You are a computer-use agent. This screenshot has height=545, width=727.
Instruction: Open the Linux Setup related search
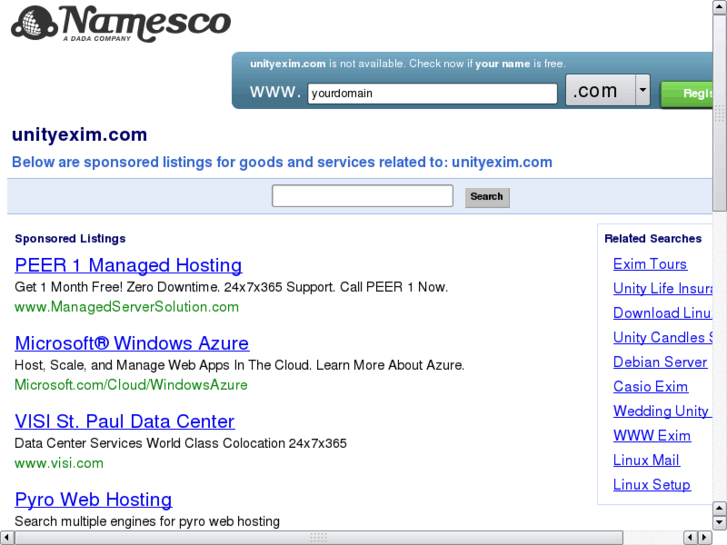(x=652, y=484)
